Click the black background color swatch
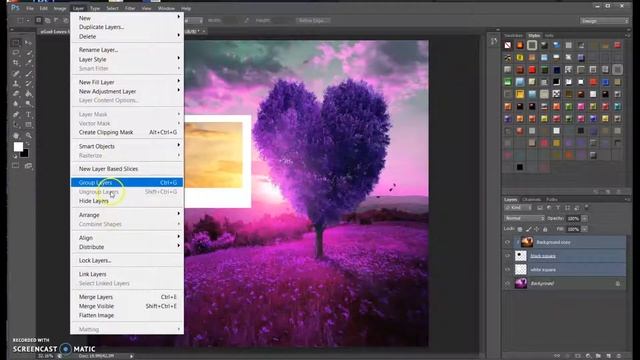 [25, 153]
